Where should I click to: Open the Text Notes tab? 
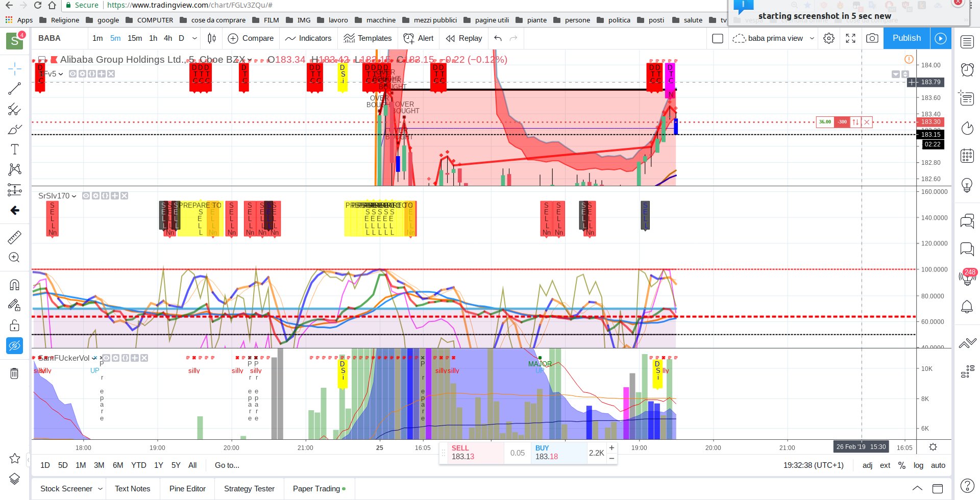133,489
